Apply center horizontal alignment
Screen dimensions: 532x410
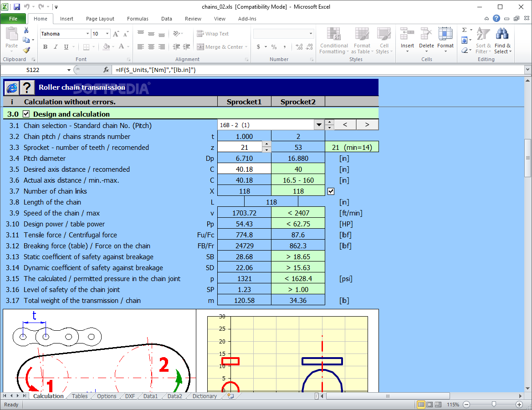(x=151, y=47)
